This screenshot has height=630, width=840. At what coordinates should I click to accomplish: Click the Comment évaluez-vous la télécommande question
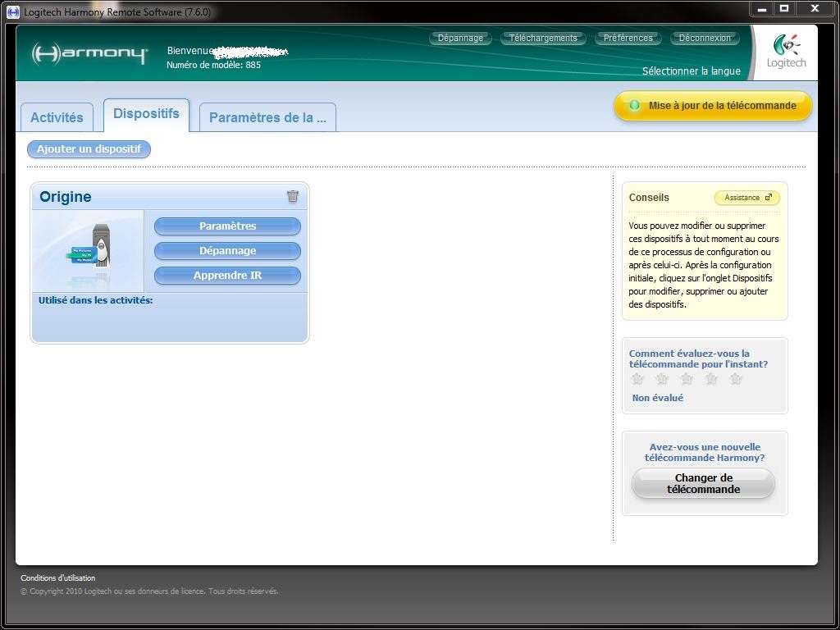point(698,359)
